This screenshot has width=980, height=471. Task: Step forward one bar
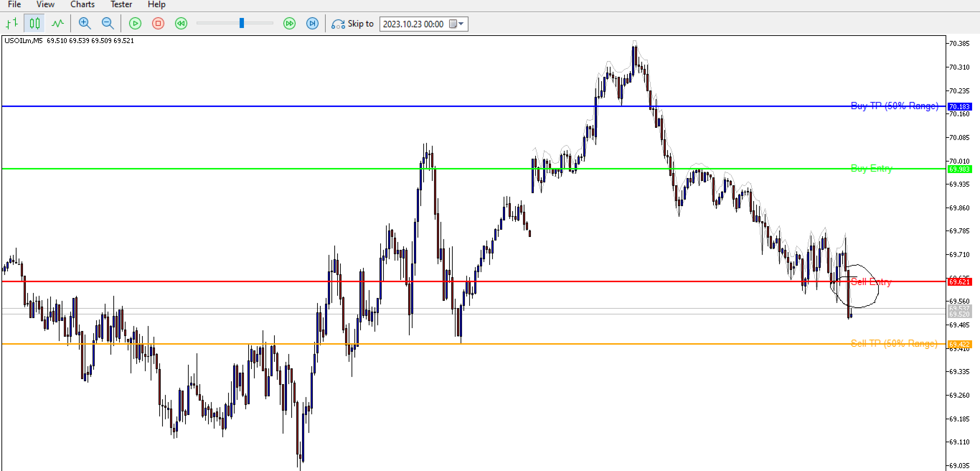pos(312,24)
